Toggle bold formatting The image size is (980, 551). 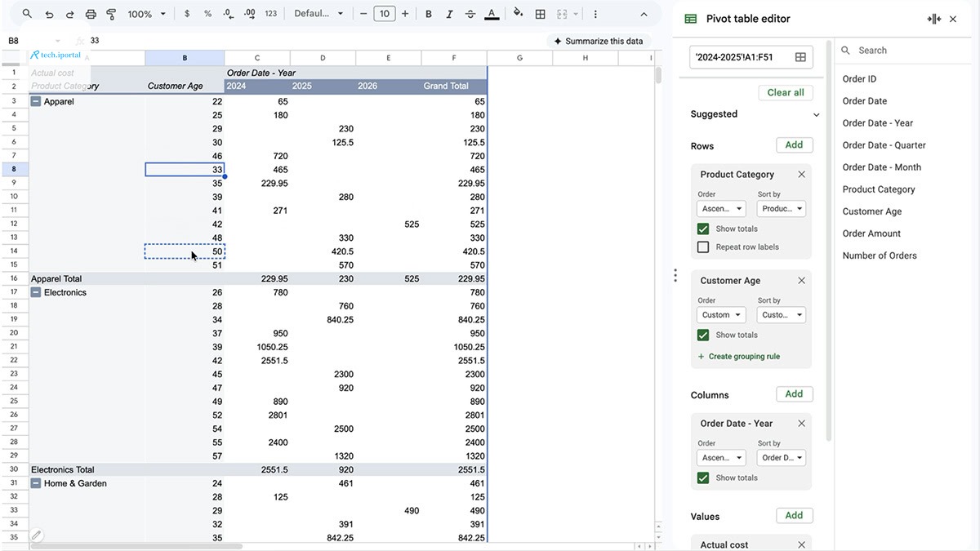429,14
